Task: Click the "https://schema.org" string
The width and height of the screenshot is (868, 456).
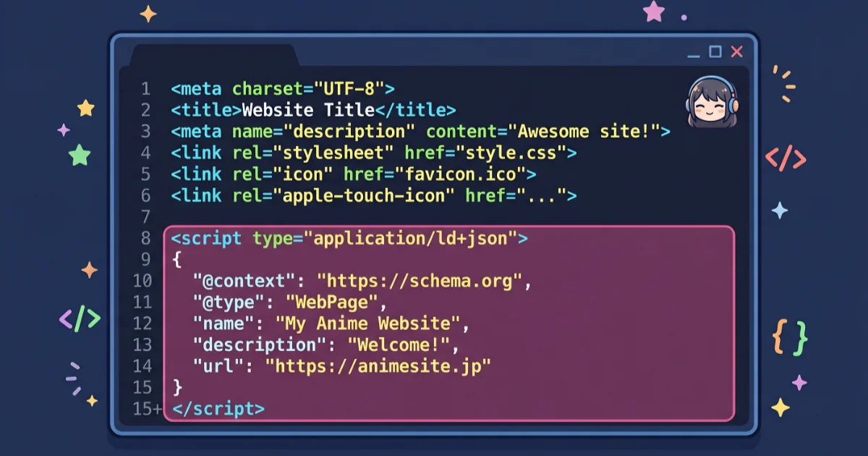Action: 420,281
